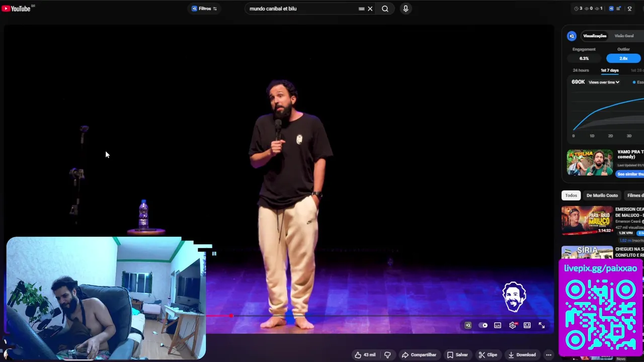
Task: Select the De Murilo Couto filter chip
Action: click(602, 195)
